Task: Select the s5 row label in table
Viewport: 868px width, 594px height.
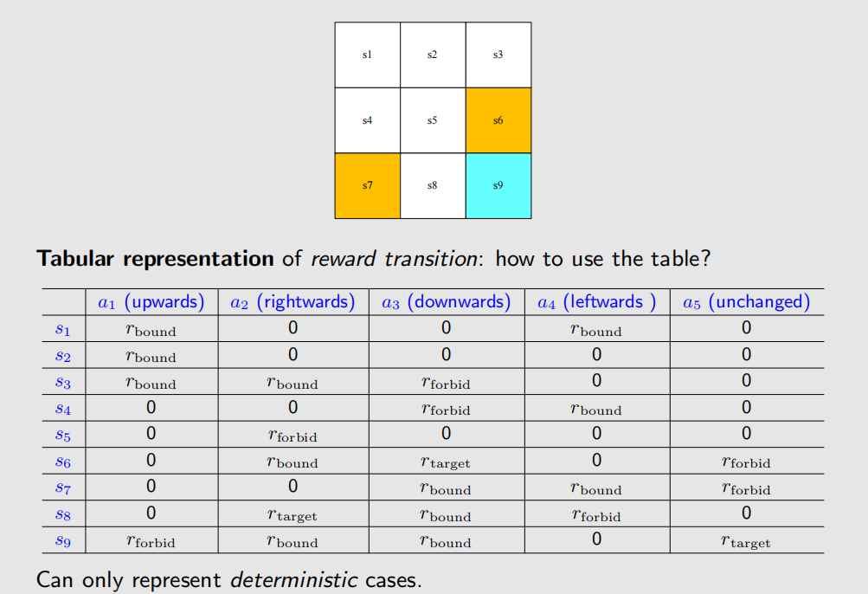Action: 62,434
